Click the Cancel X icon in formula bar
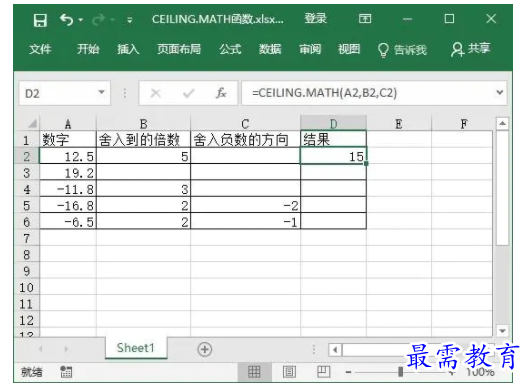The width and height of the screenshot is (528, 388). point(155,93)
